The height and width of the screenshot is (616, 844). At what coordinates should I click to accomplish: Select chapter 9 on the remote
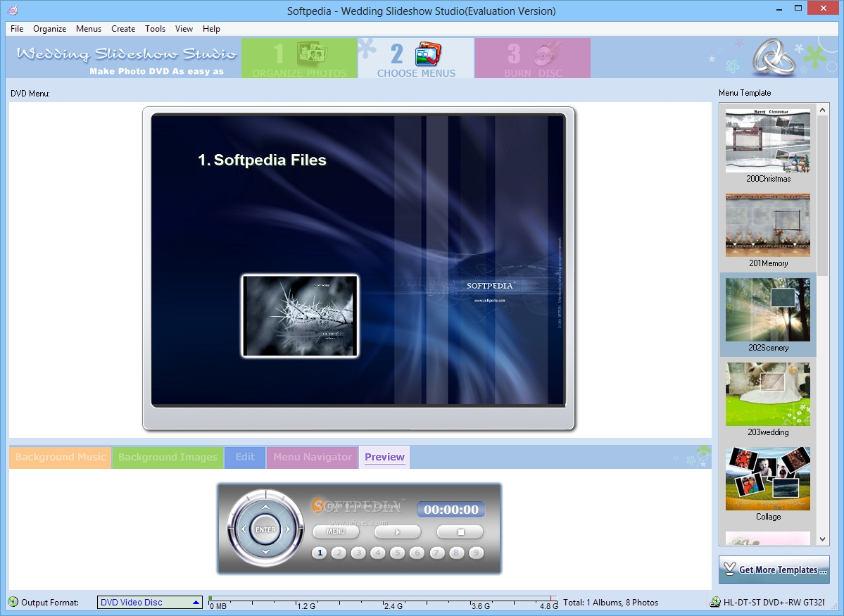coord(477,553)
